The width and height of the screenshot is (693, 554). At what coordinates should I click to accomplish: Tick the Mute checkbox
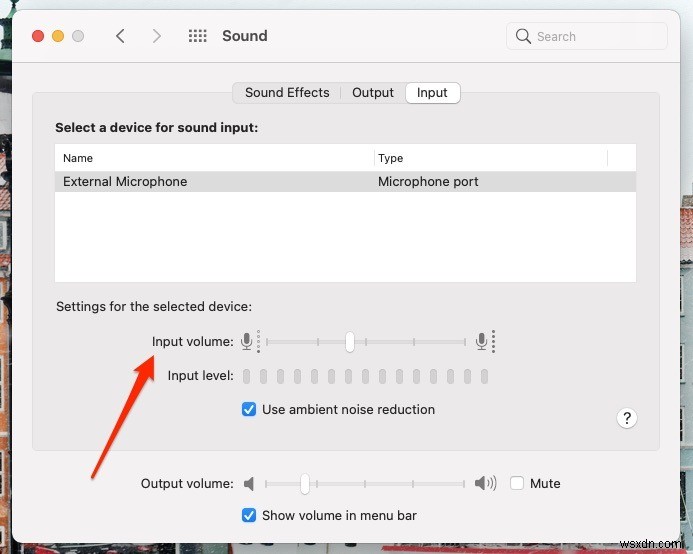pos(517,483)
